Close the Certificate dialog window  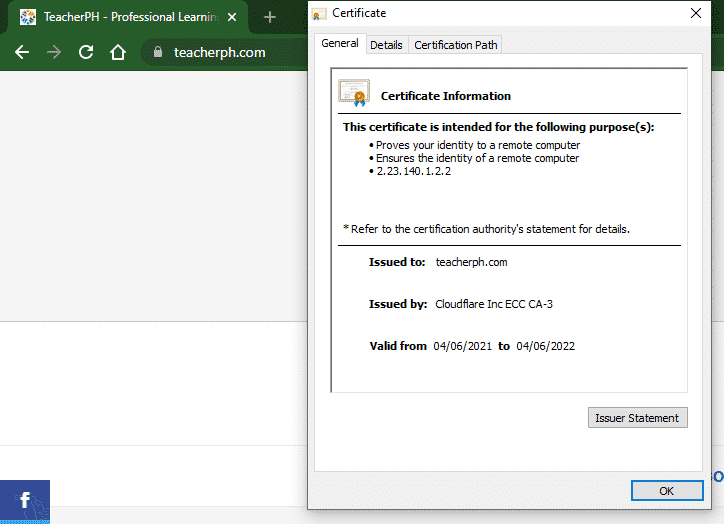pos(696,13)
